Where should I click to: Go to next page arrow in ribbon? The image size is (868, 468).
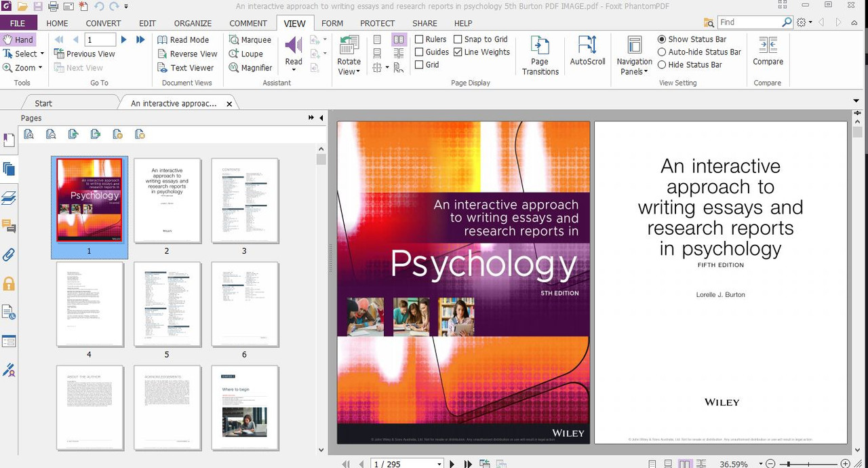coord(123,40)
